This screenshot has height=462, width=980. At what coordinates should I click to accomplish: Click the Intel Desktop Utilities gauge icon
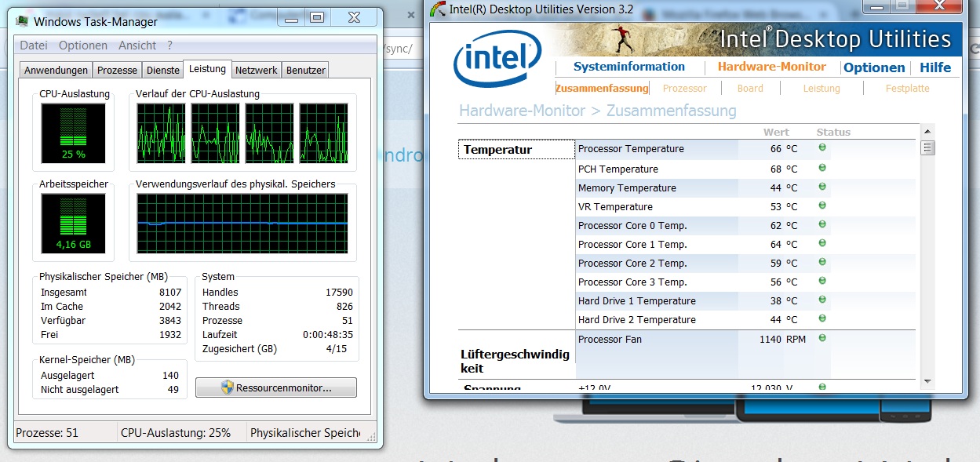pyautogui.click(x=438, y=9)
